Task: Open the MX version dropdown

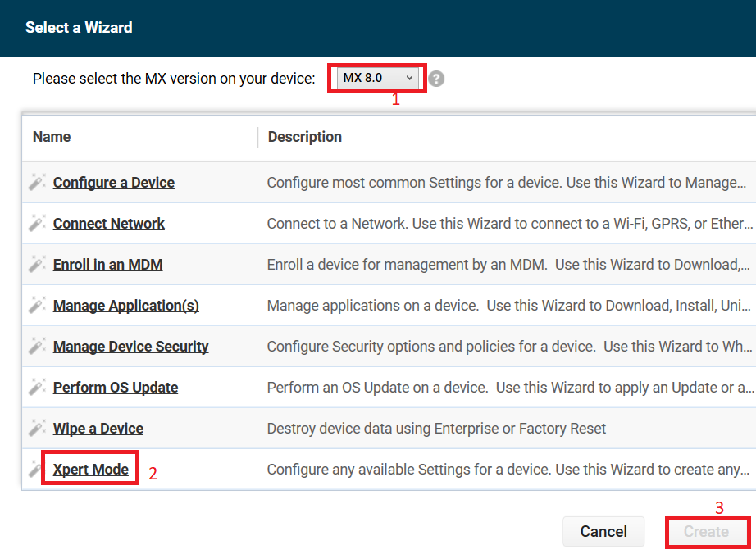Action: click(376, 77)
